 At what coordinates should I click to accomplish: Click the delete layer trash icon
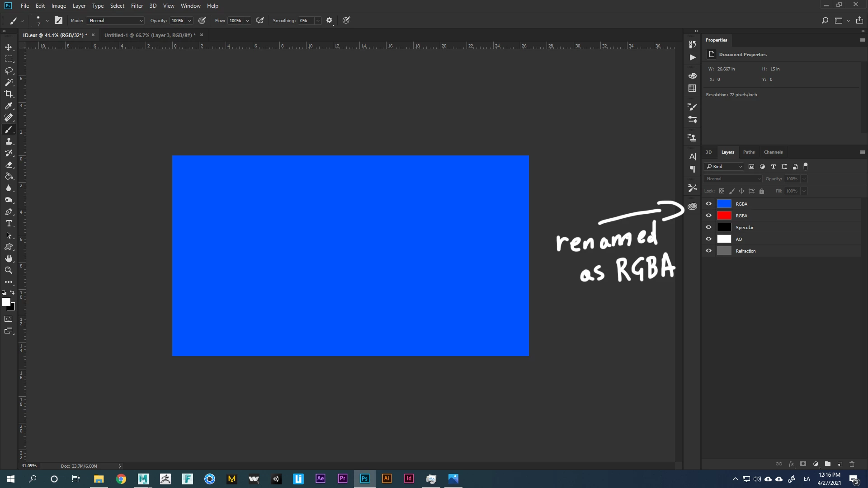[x=852, y=464]
